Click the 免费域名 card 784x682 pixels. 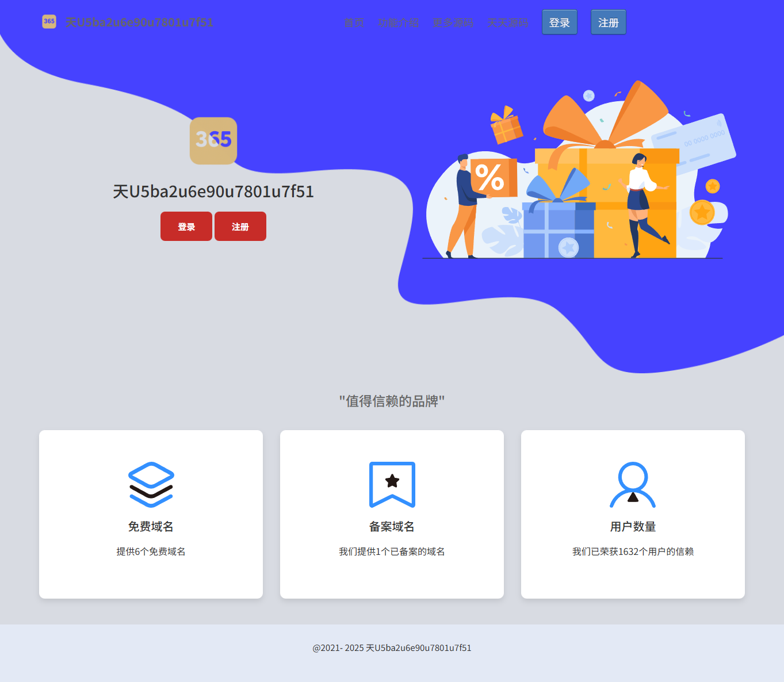click(x=150, y=514)
